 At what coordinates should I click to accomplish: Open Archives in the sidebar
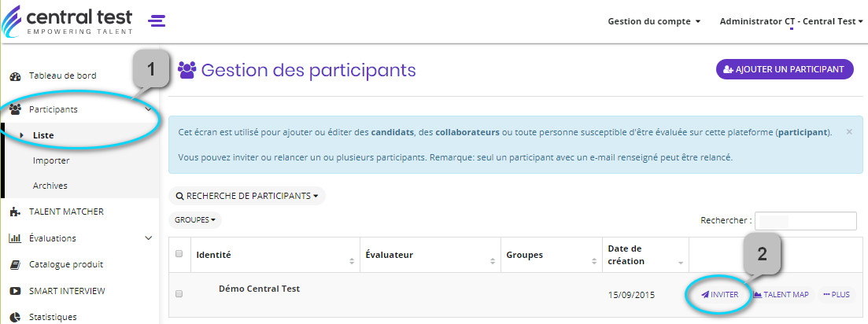click(50, 186)
